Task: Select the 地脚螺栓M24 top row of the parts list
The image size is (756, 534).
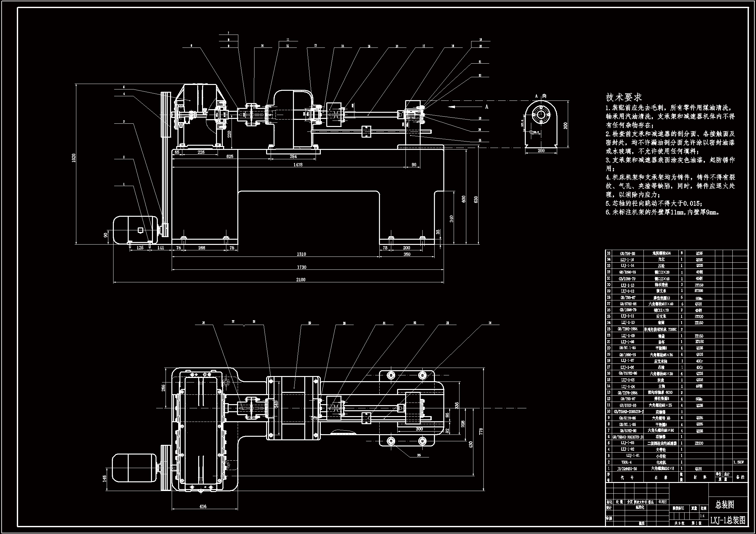Action: [x=661, y=253]
